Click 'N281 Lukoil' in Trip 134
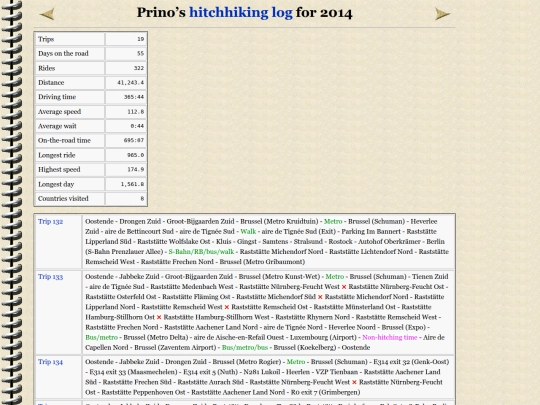Image resolution: width=540 pixels, height=405 pixels. (x=262, y=372)
